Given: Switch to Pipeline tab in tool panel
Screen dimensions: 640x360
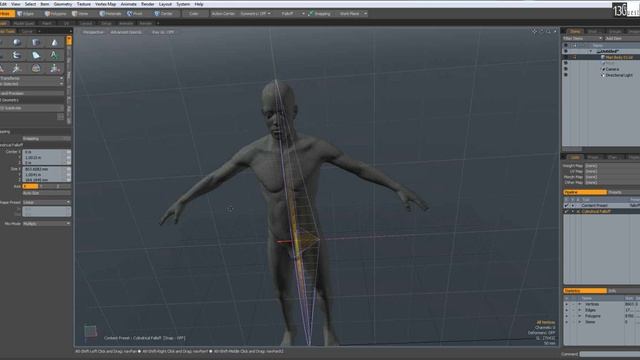Looking at the screenshot, I should point(585,192).
